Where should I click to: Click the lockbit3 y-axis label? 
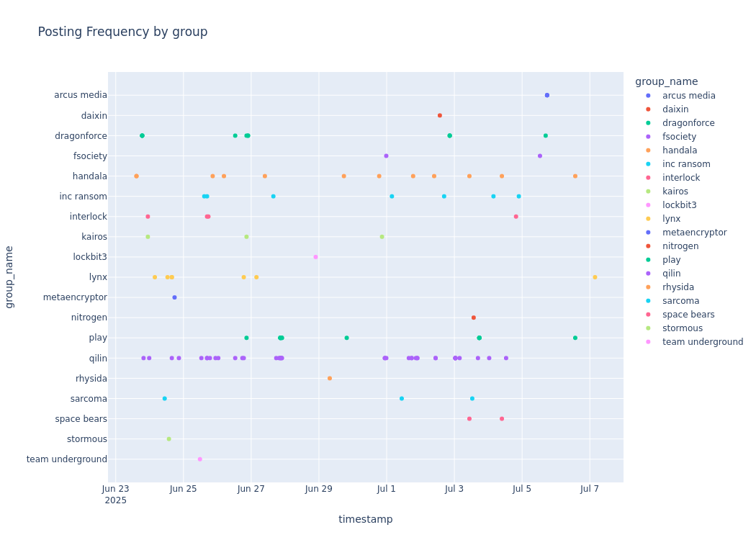(x=90, y=257)
